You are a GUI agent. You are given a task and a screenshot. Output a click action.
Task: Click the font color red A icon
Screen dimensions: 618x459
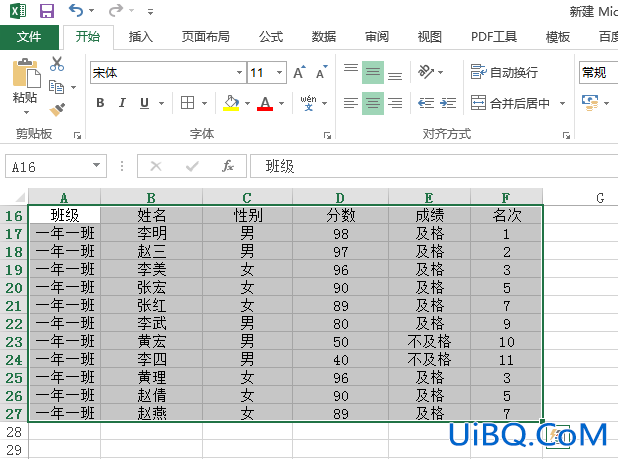[265, 103]
